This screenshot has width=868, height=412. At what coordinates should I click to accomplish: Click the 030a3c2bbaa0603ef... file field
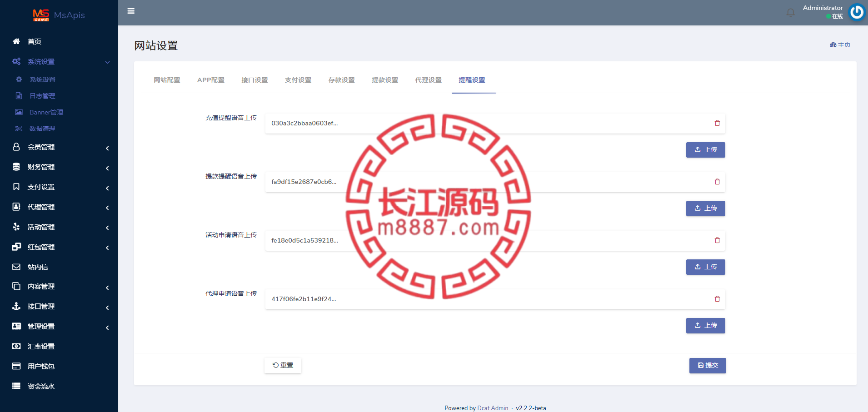pyautogui.click(x=495, y=123)
